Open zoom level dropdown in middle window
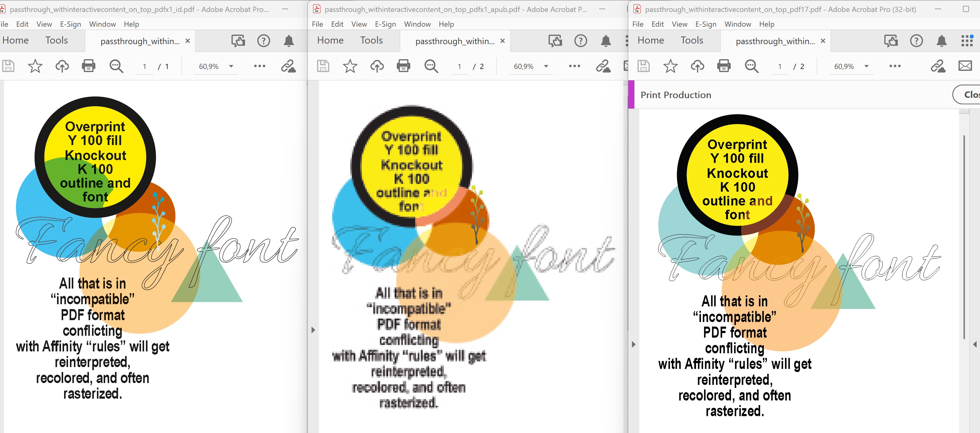The height and width of the screenshot is (433, 980). [546, 66]
